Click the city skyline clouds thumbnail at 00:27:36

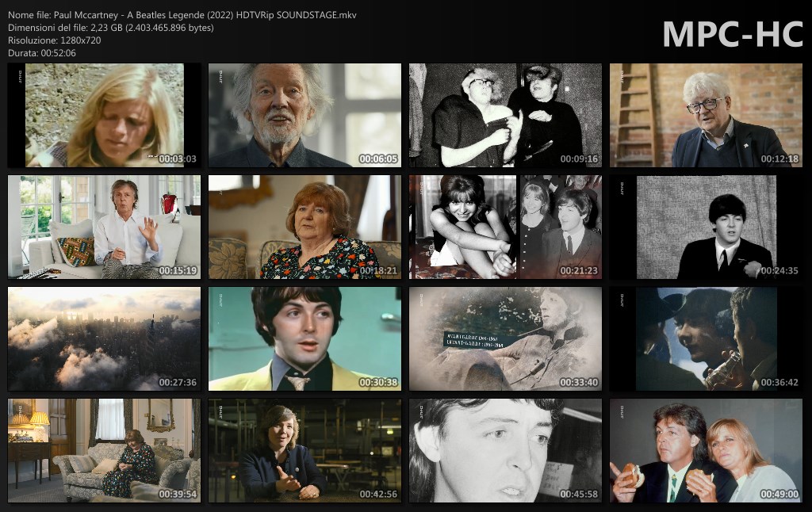click(104, 339)
